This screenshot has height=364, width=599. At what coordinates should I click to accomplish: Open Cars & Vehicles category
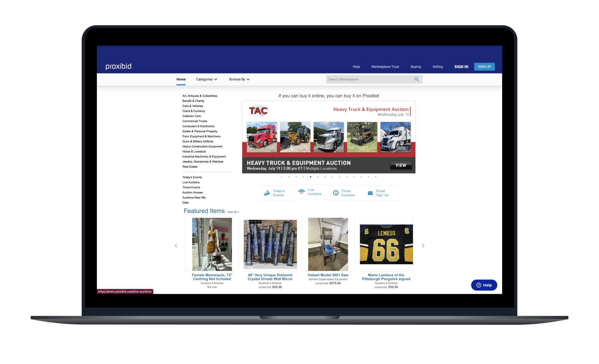[193, 106]
